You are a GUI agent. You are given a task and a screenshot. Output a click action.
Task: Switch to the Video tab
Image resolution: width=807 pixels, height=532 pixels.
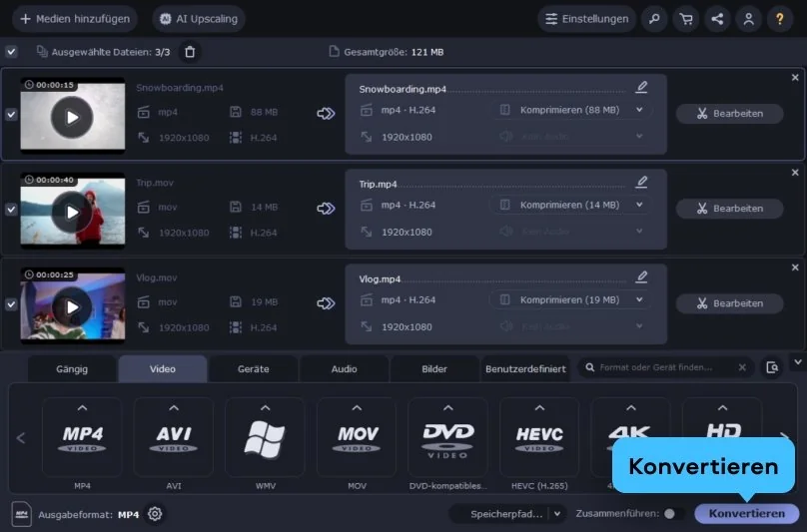point(163,369)
